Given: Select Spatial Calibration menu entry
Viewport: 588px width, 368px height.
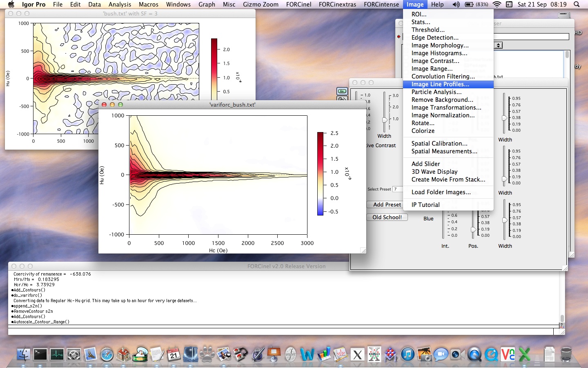Looking at the screenshot, I should click(x=439, y=144).
